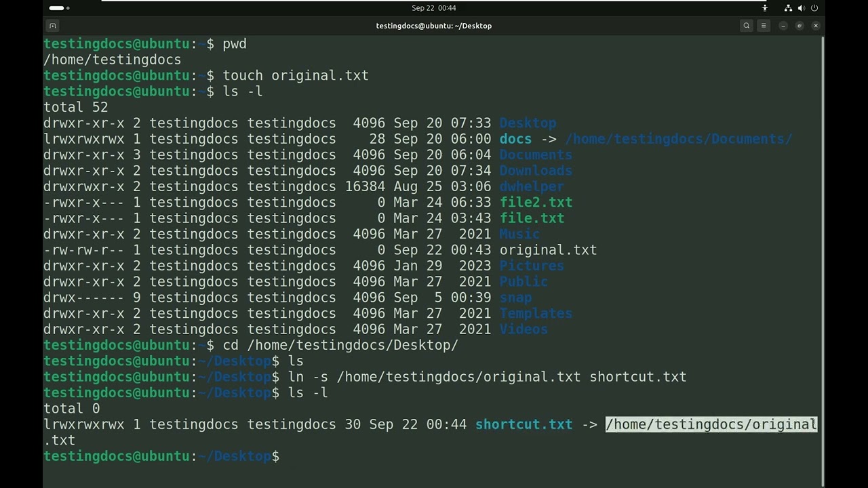Click the 'total 52' line
The height and width of the screenshot is (488, 868).
[x=75, y=107]
